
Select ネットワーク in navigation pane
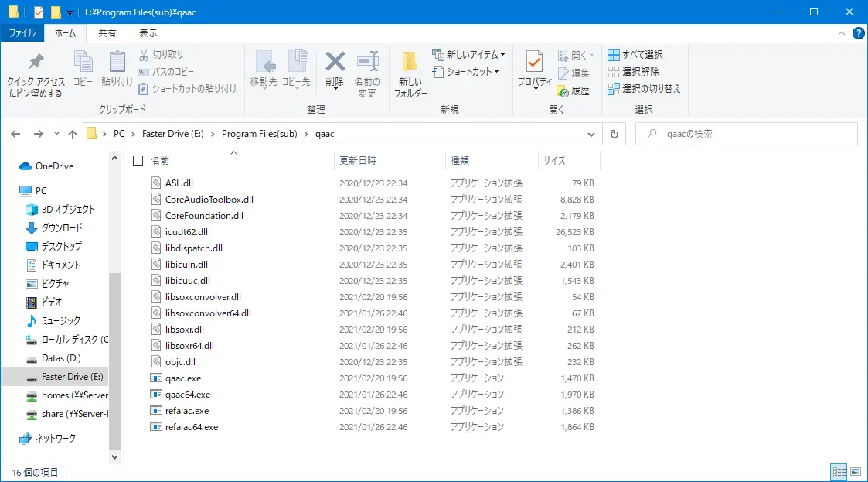point(56,438)
